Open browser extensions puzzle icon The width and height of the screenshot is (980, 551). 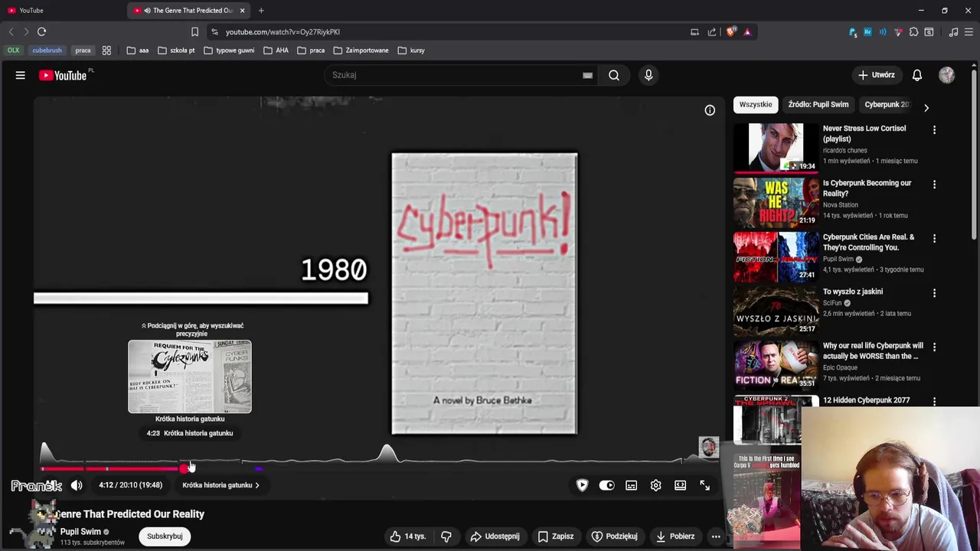click(x=913, y=32)
